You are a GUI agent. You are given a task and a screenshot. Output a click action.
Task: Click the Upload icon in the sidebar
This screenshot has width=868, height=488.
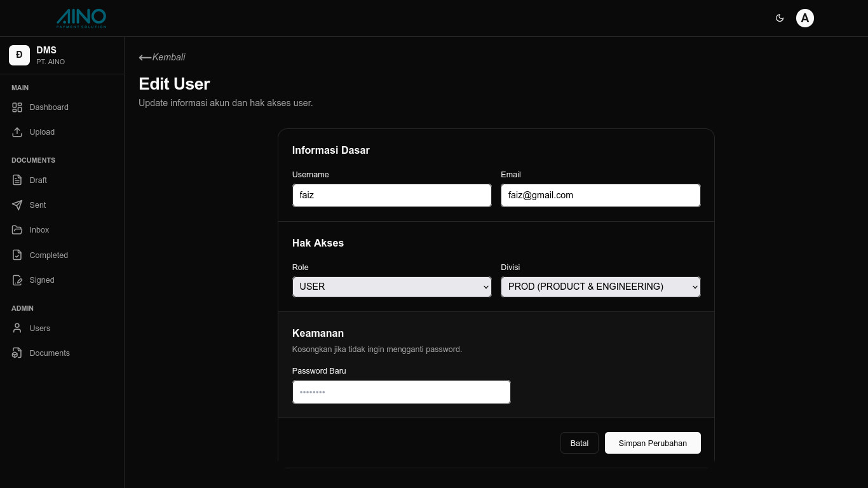click(17, 132)
